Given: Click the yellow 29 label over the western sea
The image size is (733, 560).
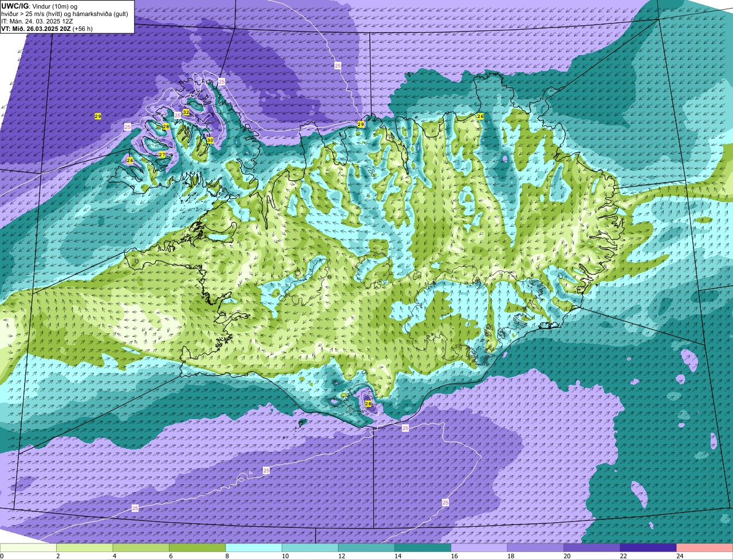Looking at the screenshot, I should 98,116.
